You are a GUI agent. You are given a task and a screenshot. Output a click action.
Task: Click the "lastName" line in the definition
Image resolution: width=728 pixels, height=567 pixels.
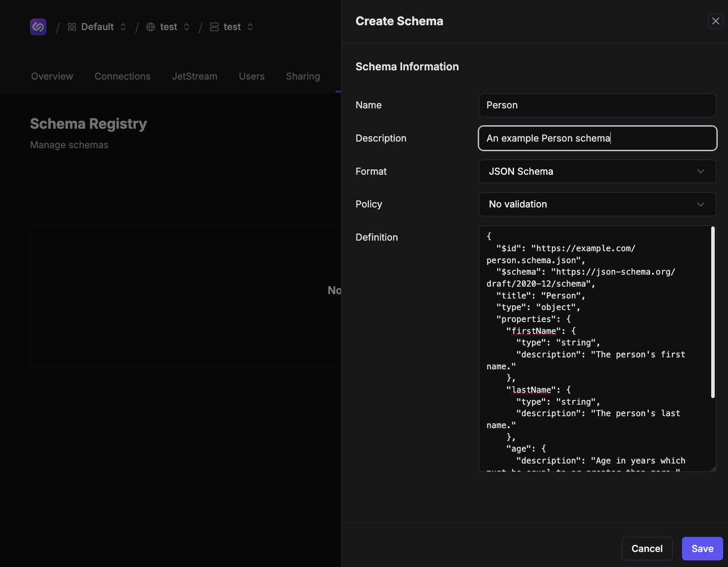[538, 390]
